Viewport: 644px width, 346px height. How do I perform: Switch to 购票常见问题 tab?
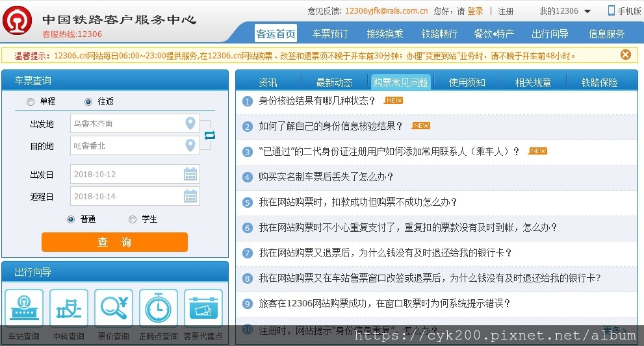(x=400, y=82)
